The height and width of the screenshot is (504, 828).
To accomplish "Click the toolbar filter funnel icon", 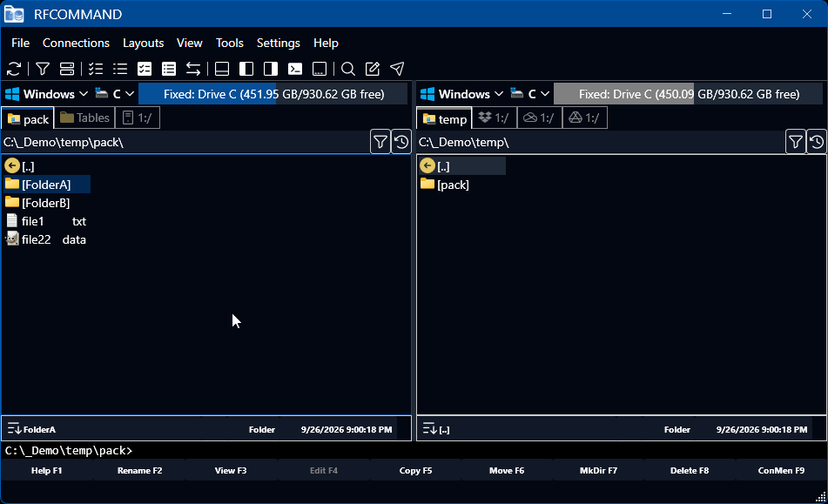I will coord(43,69).
